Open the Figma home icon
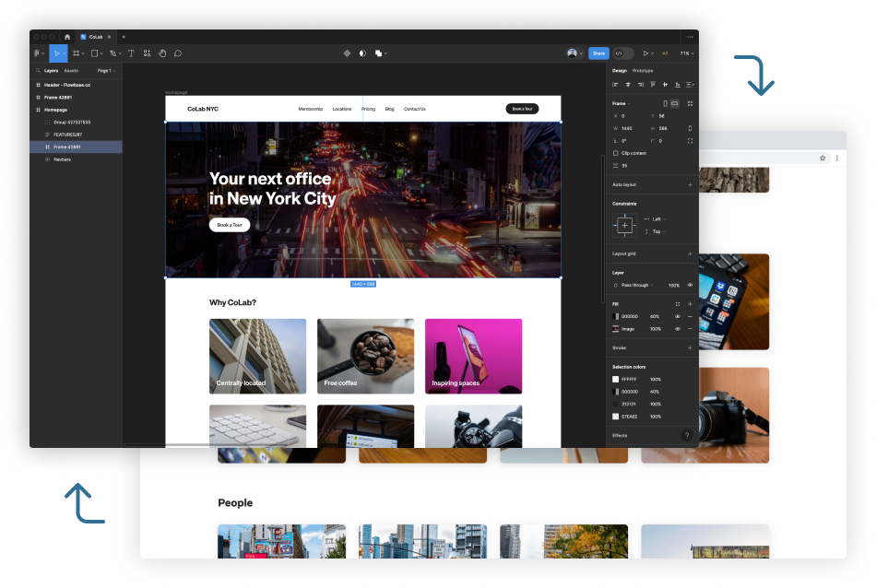This screenshot has height=588, width=876. 66,37
